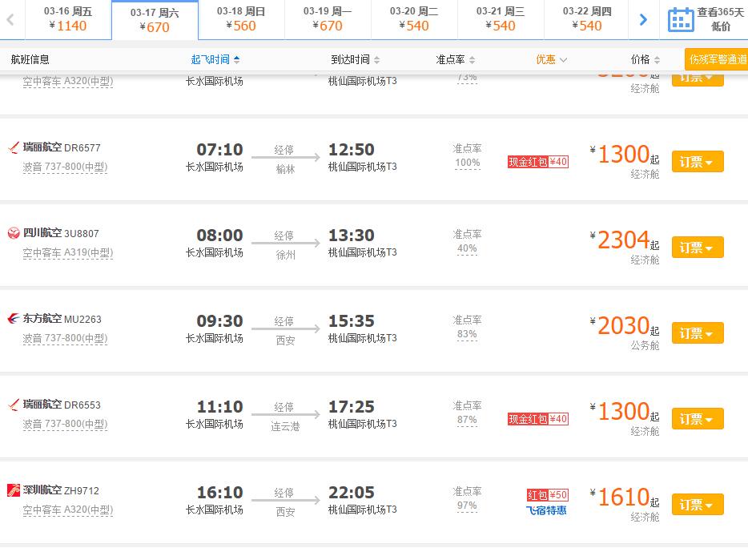Viewport: 748px width, 560px height.
Task: Click 查看365天低价 link
Action: 720,19
